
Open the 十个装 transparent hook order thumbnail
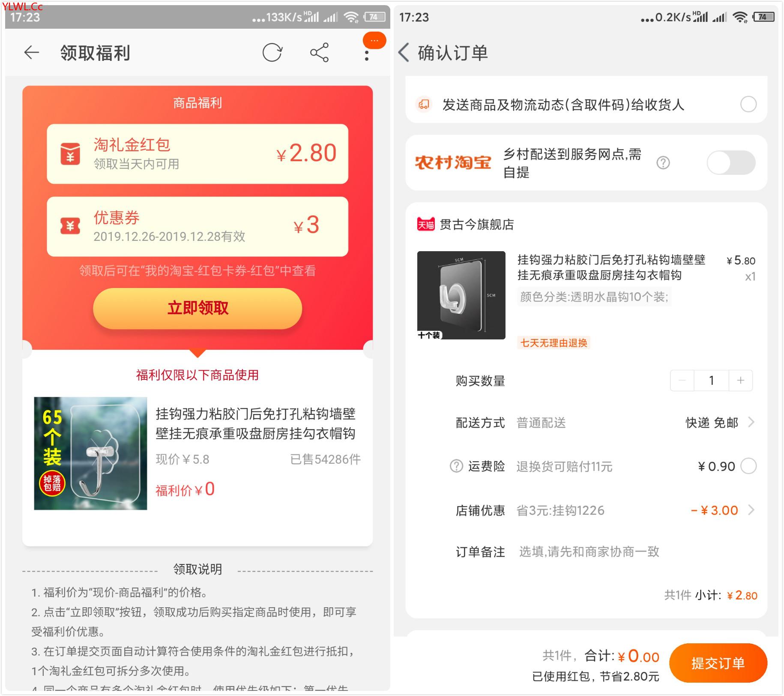pos(461,295)
